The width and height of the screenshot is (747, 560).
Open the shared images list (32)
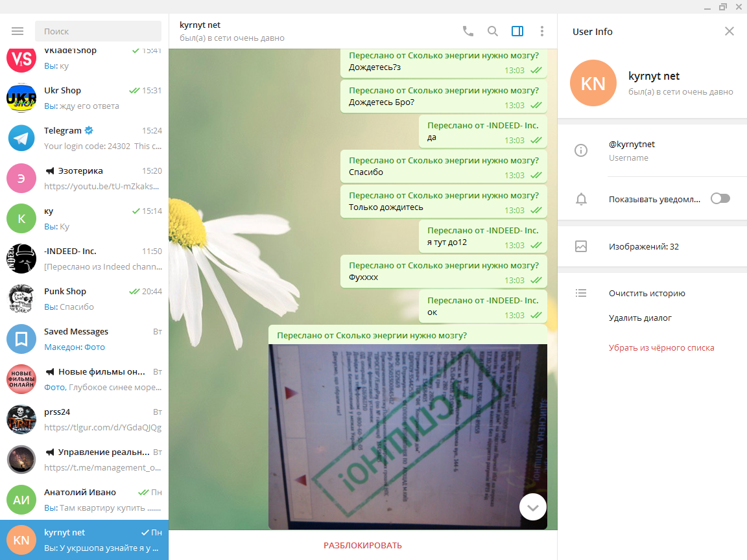pos(643,246)
